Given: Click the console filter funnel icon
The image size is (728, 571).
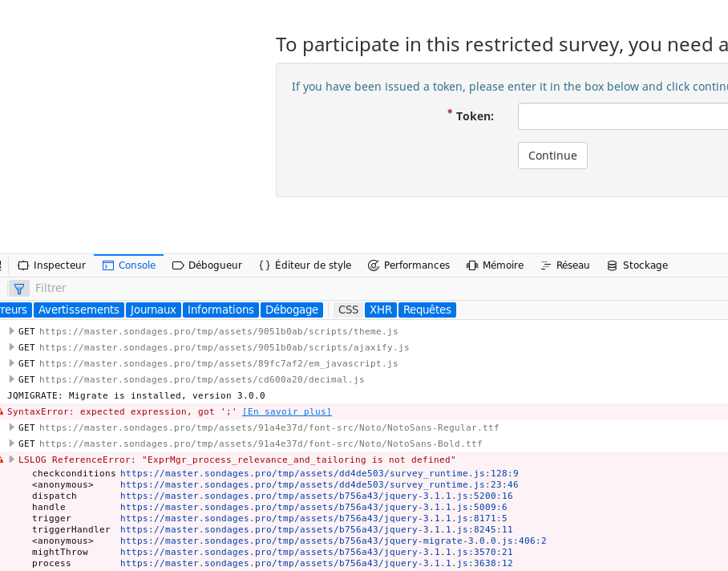Looking at the screenshot, I should pos(19,288).
